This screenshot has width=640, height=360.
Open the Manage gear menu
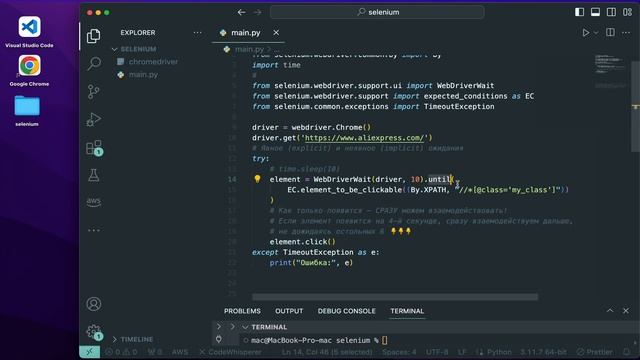coord(94,332)
